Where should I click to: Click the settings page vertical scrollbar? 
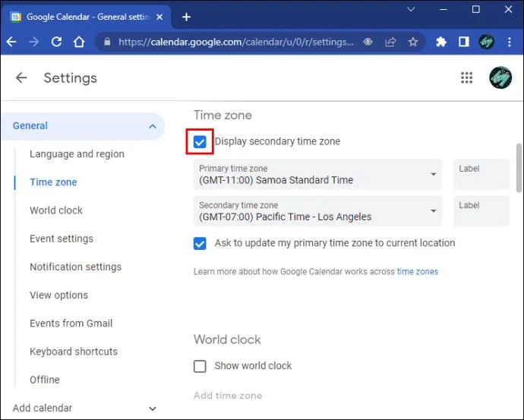(x=519, y=168)
